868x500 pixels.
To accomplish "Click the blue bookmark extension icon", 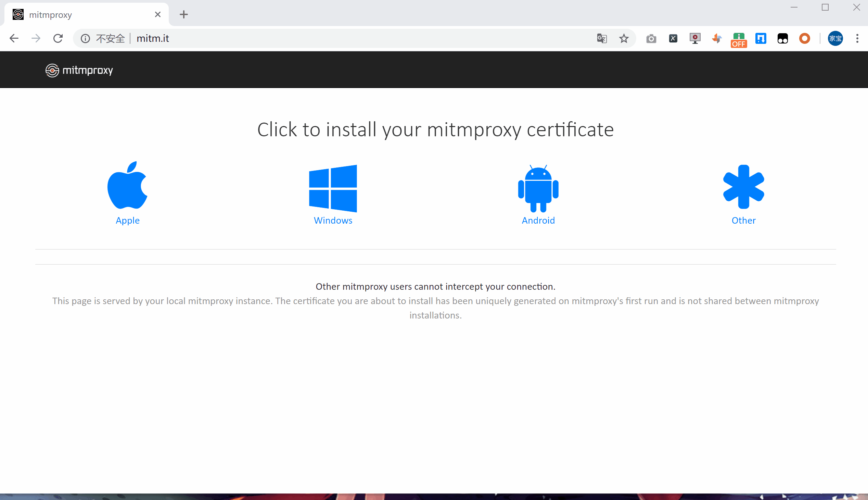I will tap(761, 38).
